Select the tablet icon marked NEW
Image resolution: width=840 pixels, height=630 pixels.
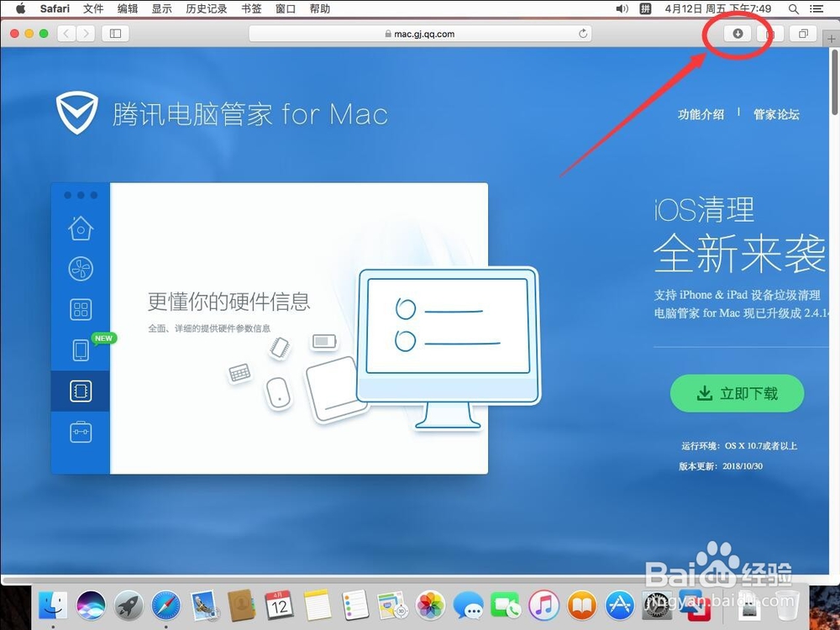(x=81, y=350)
